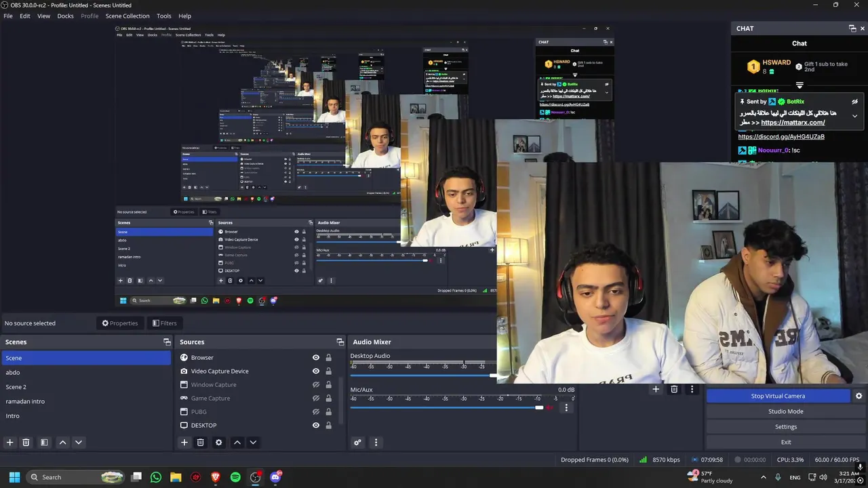Hide pinned chat message eye-slash icon
This screenshot has width=868, height=488.
pyautogui.click(x=854, y=102)
